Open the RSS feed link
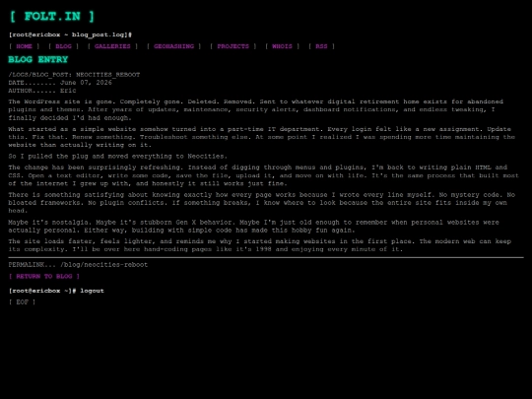 321,46
